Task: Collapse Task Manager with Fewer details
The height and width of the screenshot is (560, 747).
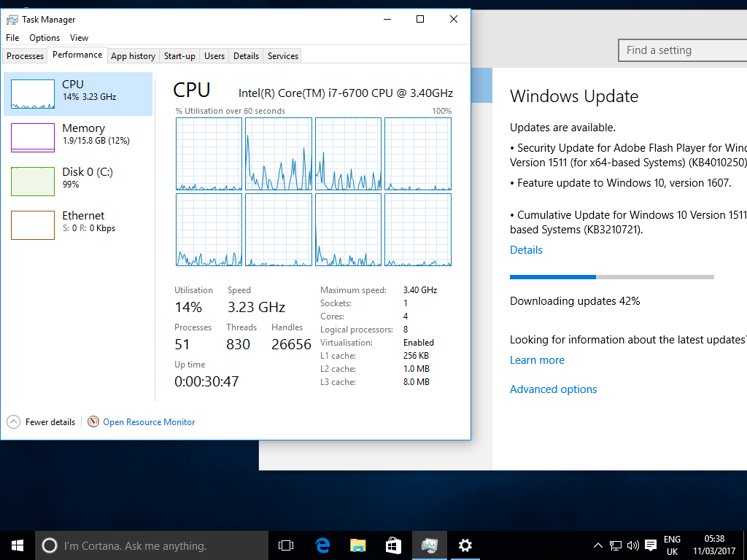Action: pos(41,422)
